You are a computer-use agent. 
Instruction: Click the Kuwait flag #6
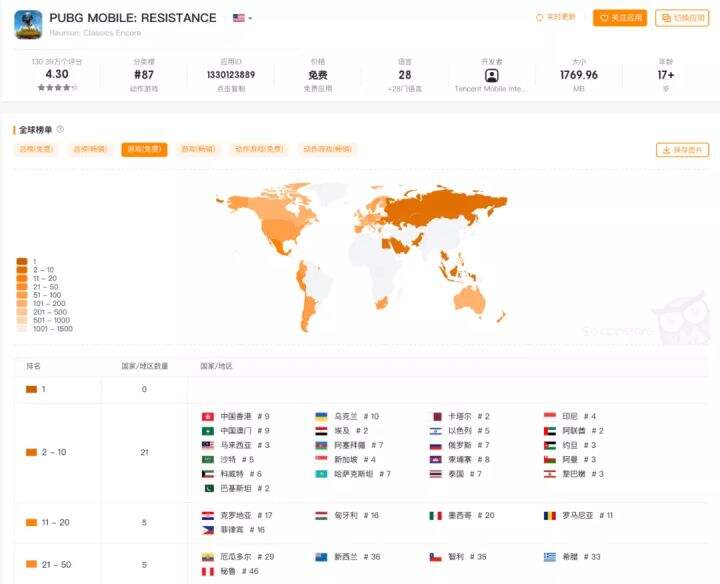click(x=208, y=474)
